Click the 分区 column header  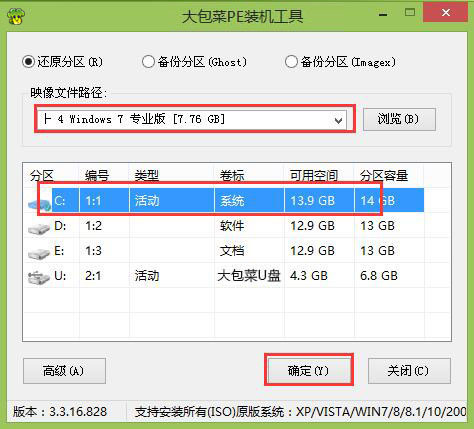click(x=42, y=175)
